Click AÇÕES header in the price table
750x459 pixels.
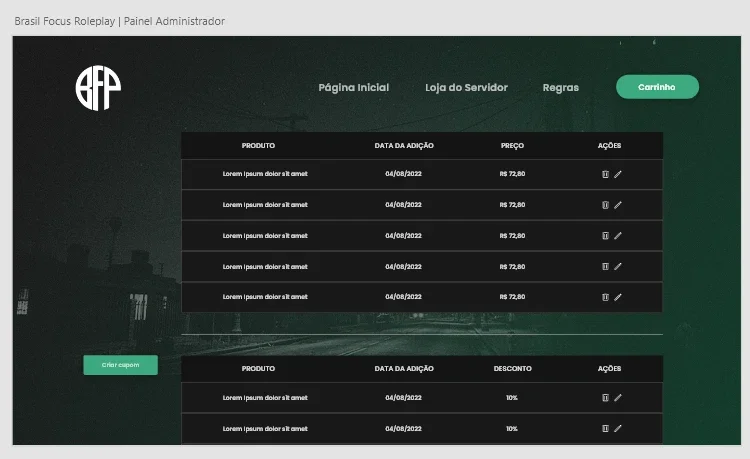[609, 145]
